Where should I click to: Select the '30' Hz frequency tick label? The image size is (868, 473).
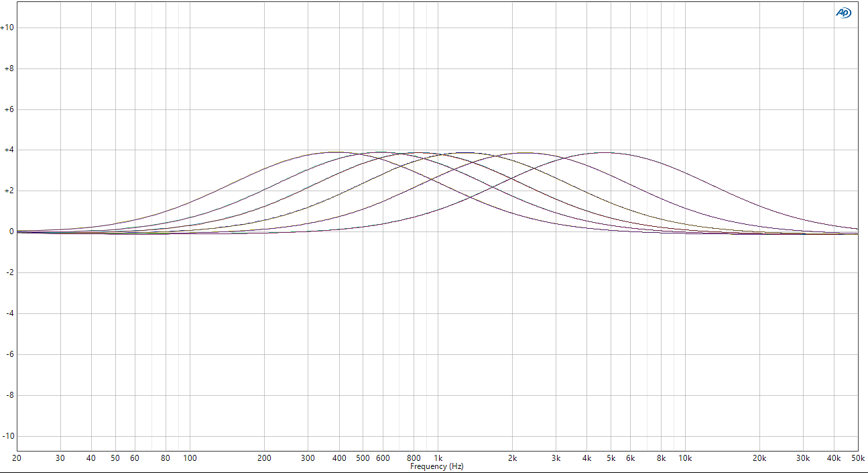60,458
